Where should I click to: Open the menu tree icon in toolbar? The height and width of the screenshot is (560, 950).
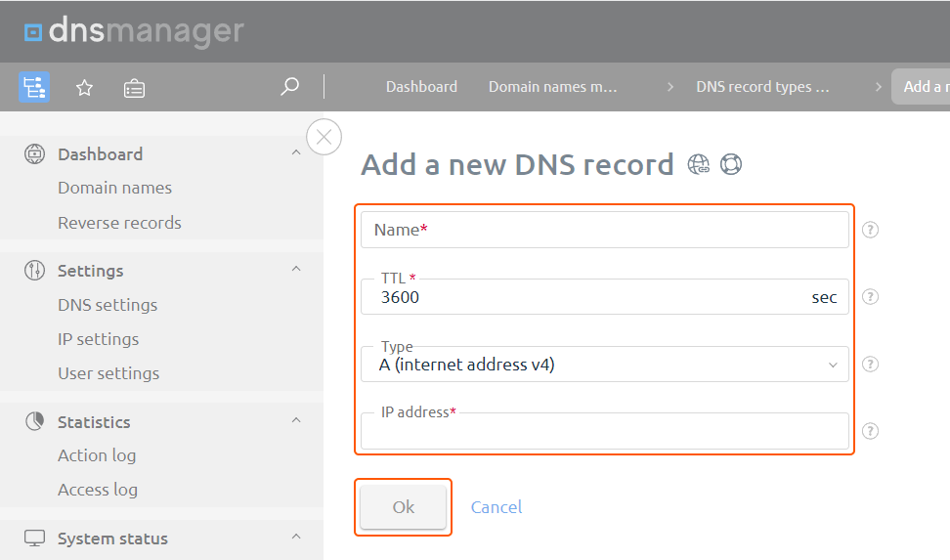34,87
